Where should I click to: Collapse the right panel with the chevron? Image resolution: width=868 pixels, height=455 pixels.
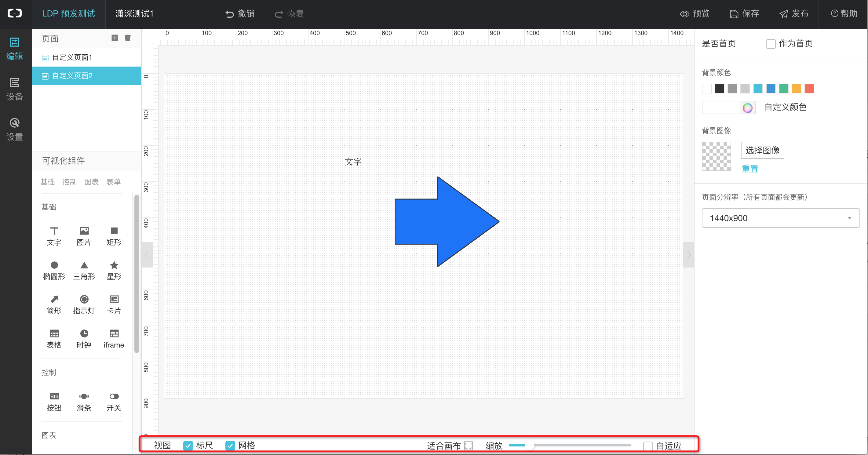(x=689, y=255)
